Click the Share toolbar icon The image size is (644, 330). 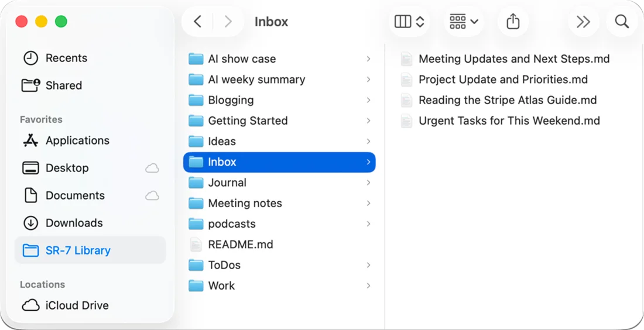[x=513, y=21]
